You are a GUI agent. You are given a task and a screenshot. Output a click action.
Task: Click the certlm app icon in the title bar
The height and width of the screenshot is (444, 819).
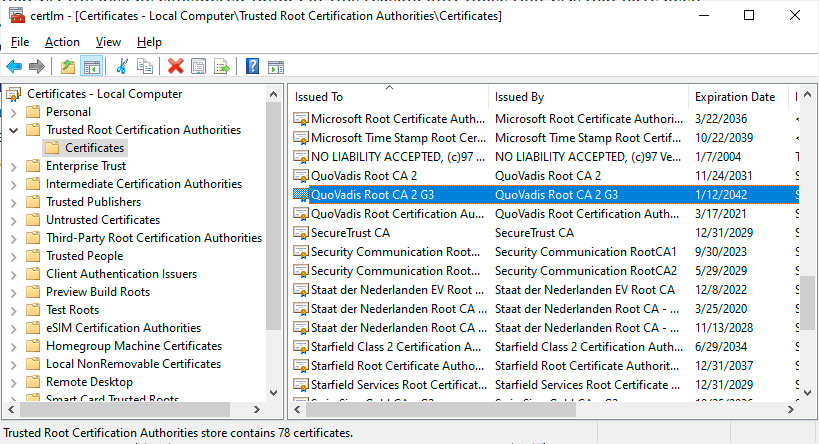pyautogui.click(x=17, y=15)
